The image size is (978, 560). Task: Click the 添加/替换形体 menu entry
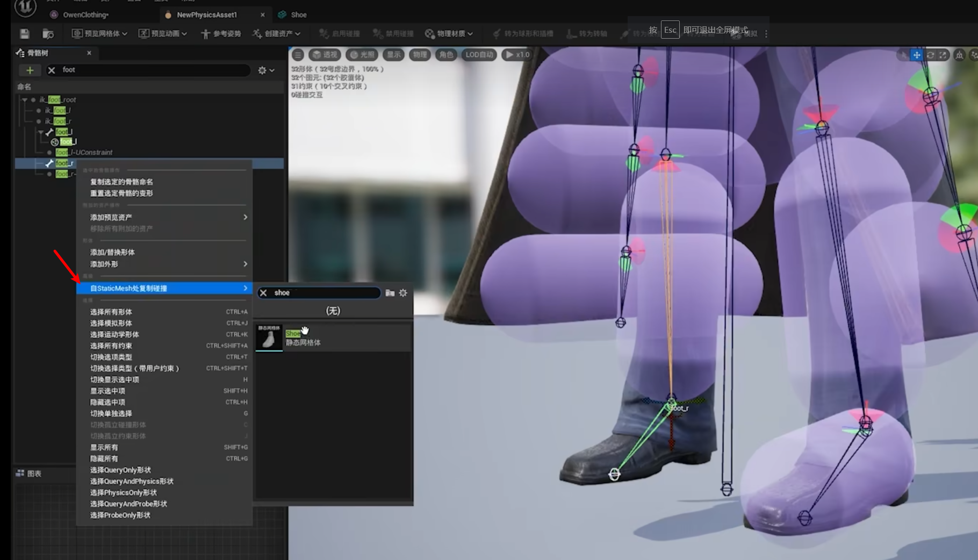click(112, 252)
